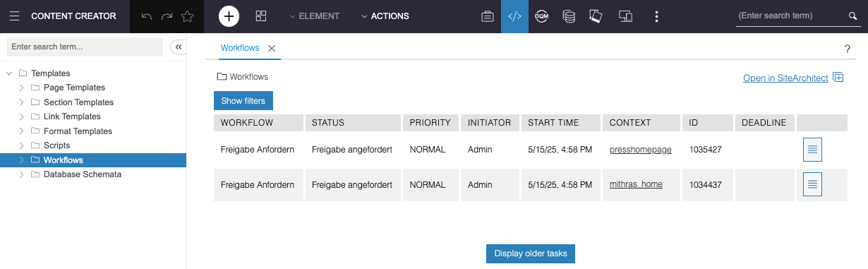Open the dashboard grid icon
Screen dimensions: 868x269
click(261, 16)
